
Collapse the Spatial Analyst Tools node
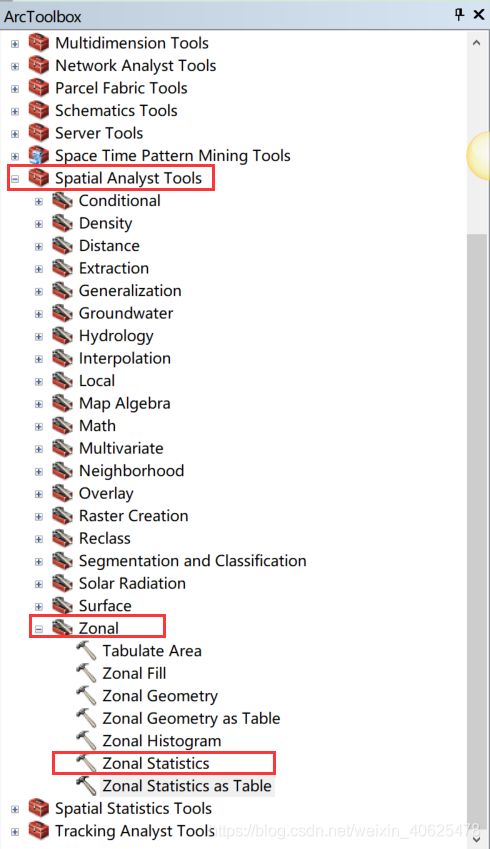pyautogui.click(x=15, y=179)
